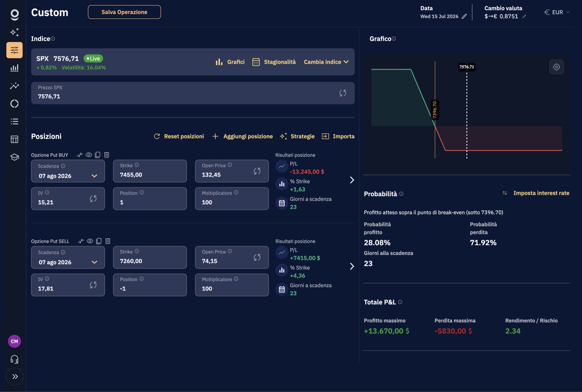
Task: Expand Cambia indice dropdown
Action: [x=326, y=62]
